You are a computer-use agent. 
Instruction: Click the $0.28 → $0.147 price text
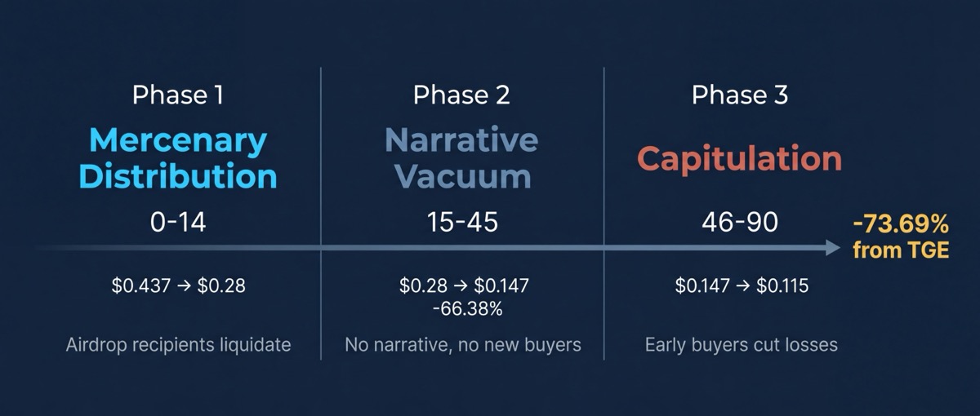pos(464,286)
